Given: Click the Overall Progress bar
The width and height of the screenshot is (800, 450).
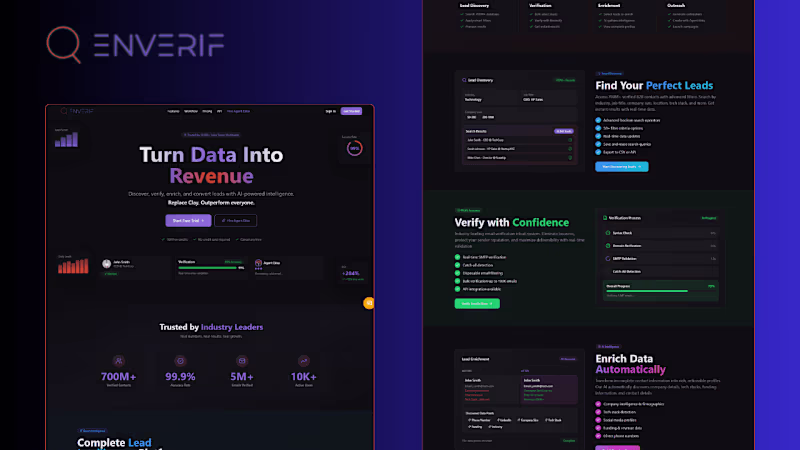Looking at the screenshot, I should click(660, 291).
